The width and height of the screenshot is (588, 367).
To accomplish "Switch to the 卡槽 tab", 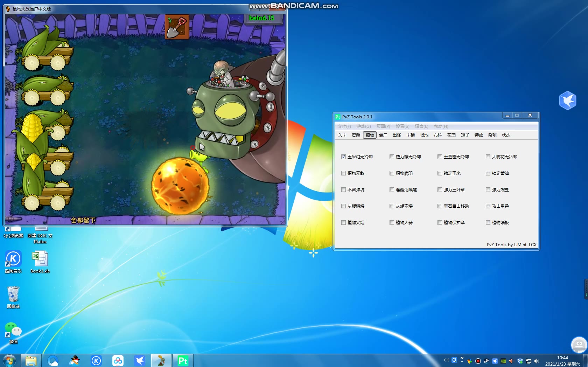I will (x=411, y=135).
